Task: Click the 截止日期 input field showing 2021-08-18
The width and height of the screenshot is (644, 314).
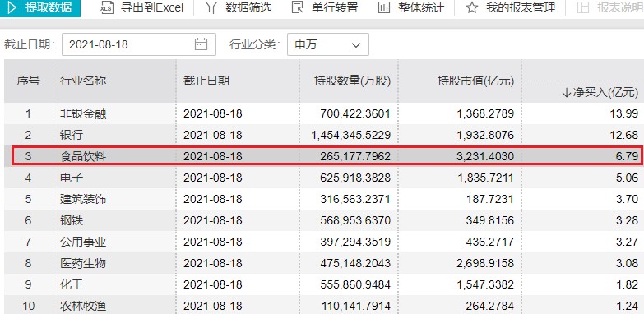Action: pyautogui.click(x=139, y=44)
